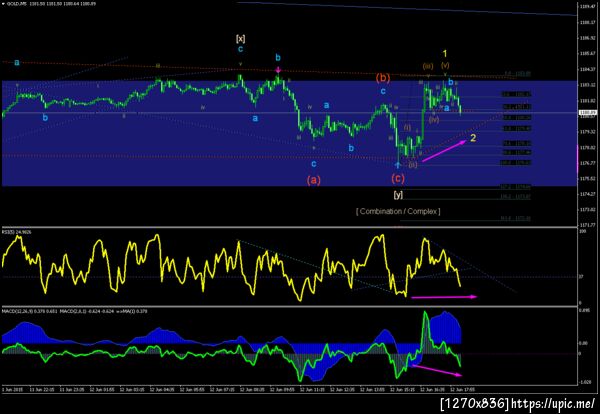The height and width of the screenshot is (414, 600).
Task: Click the [ Combination / Complex ] annotation
Action: click(398, 211)
